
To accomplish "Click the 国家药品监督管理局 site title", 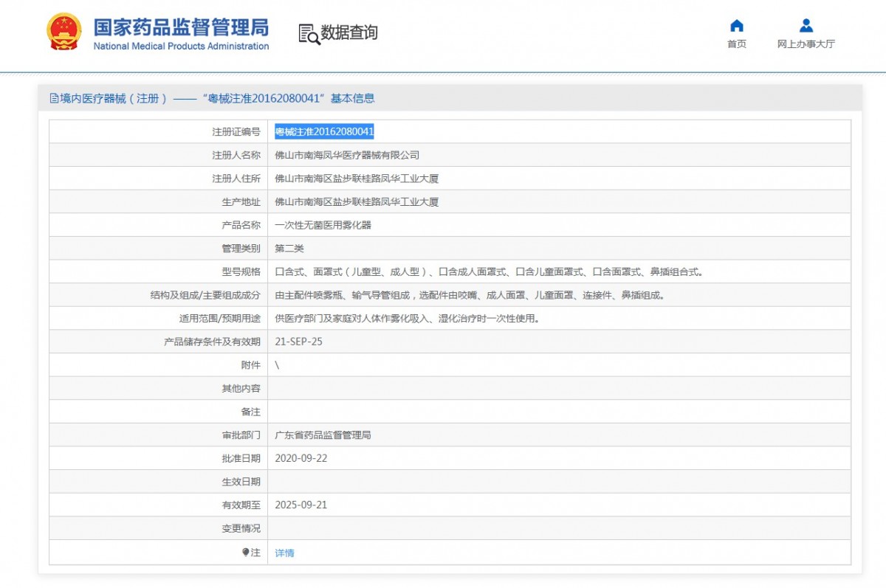I will pos(181,27).
